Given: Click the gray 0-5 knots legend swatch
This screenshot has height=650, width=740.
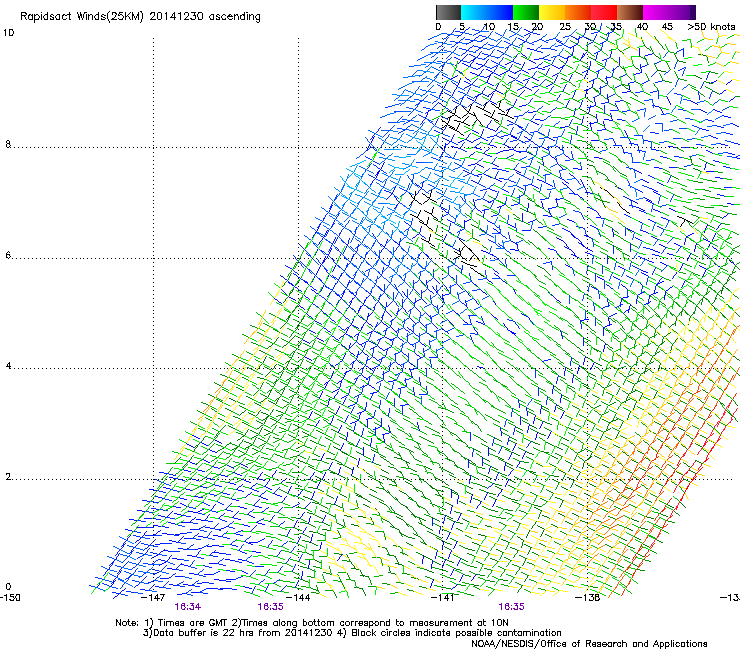Looking at the screenshot, I should pyautogui.click(x=448, y=12).
